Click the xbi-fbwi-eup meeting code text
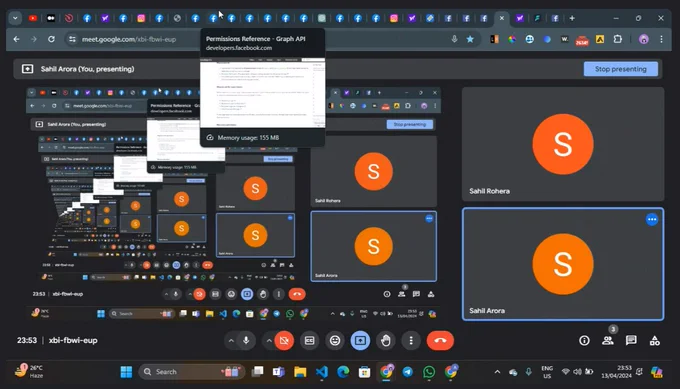The height and width of the screenshot is (389, 680). coord(73,340)
